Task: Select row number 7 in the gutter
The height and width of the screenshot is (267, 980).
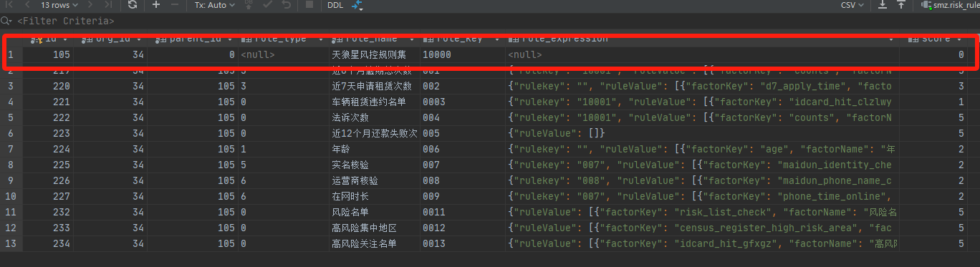Action: pos(11,149)
